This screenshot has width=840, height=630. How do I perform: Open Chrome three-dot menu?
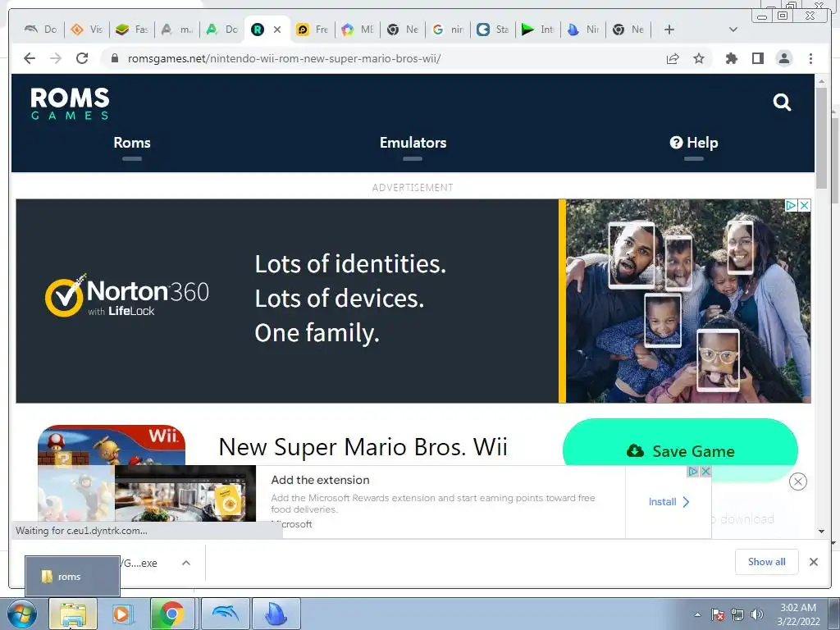point(810,58)
